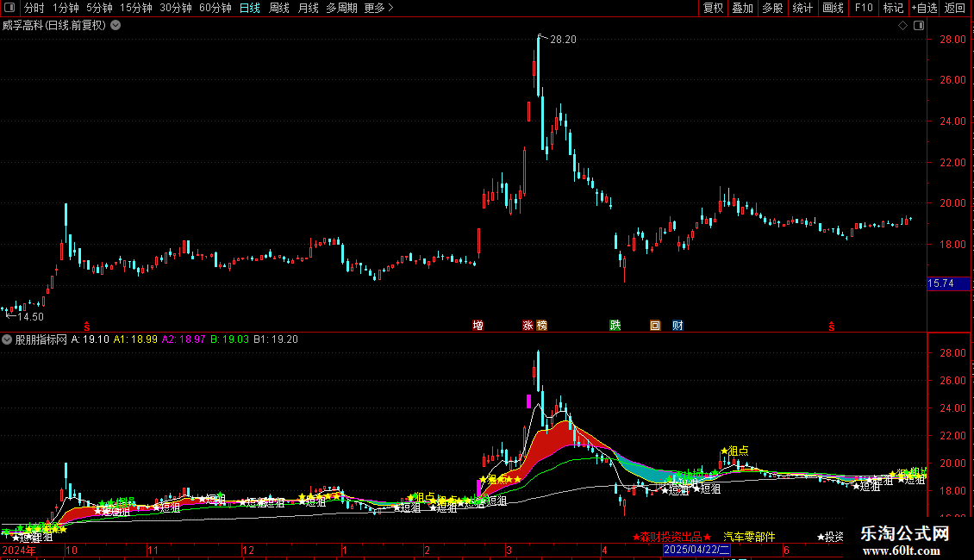Open the F10 company info

point(864,8)
